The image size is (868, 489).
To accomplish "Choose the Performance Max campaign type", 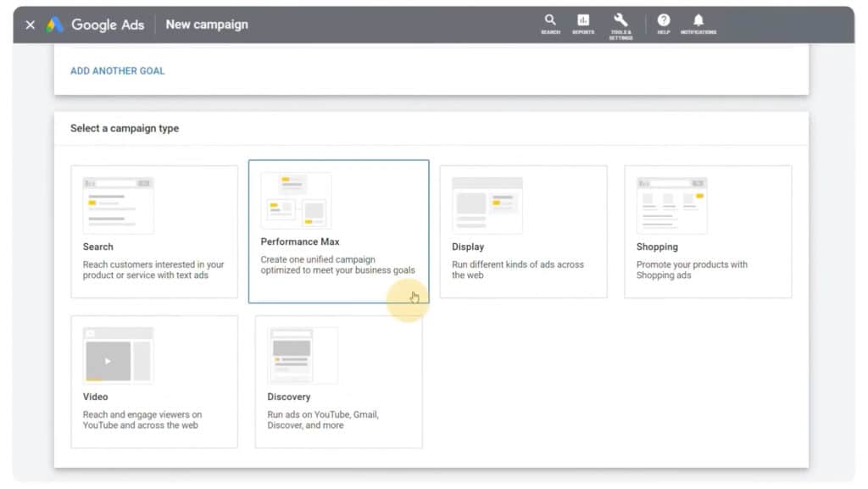I will click(x=339, y=231).
